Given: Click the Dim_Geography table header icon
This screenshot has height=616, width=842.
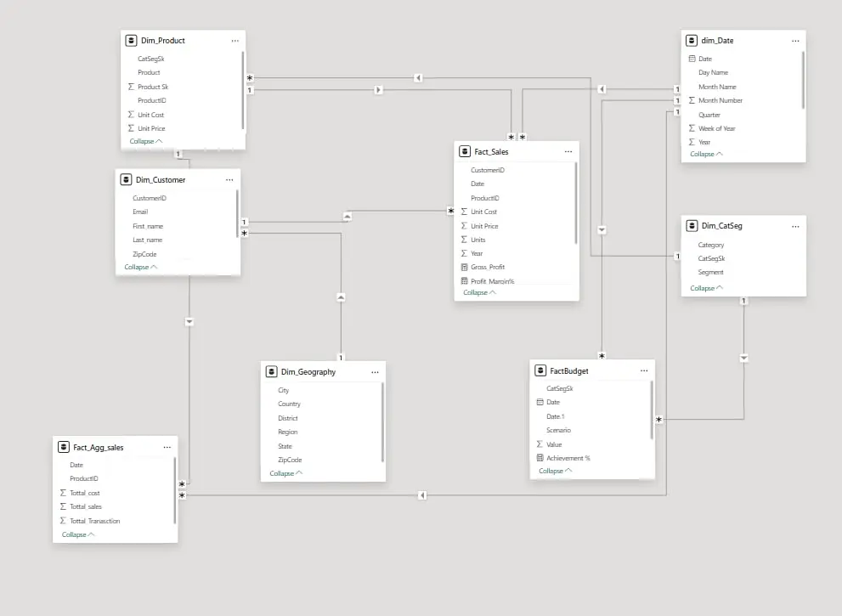Looking at the screenshot, I should pos(271,371).
